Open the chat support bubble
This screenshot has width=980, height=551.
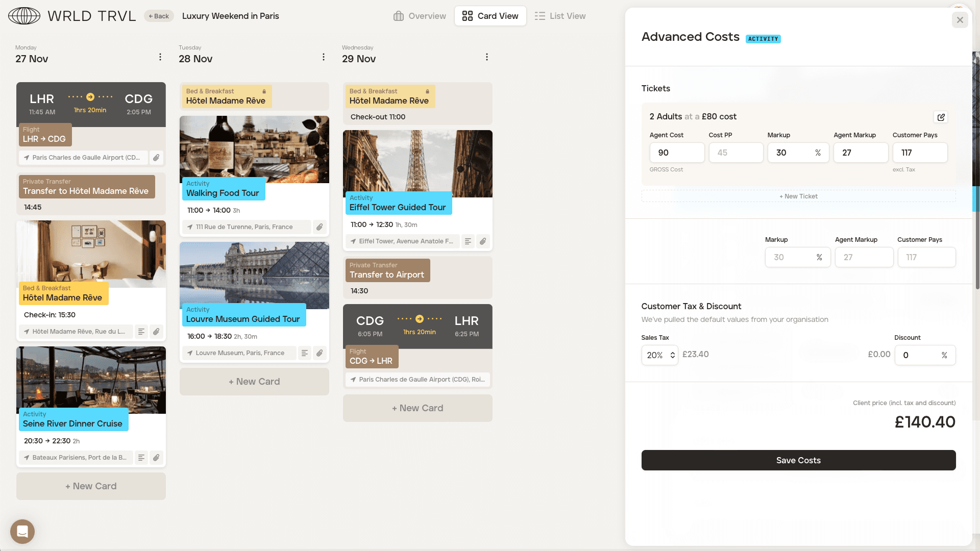[x=22, y=532]
